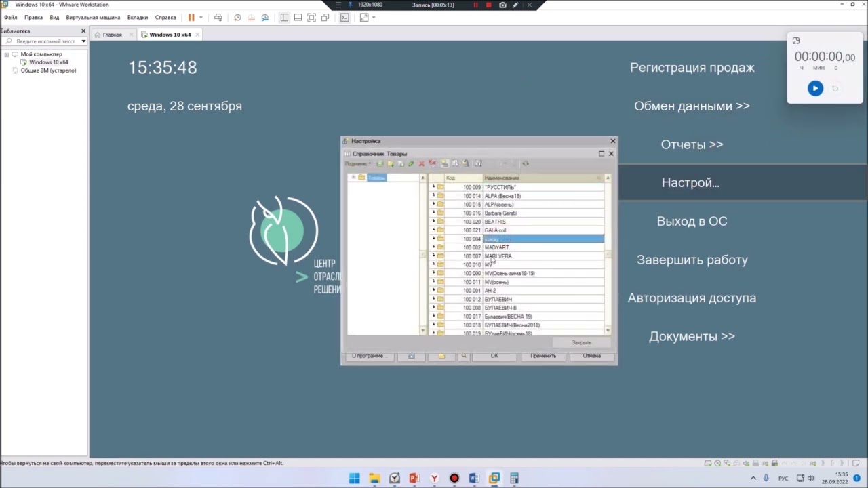Open the notification center badge
This screenshot has height=488, width=868.
click(857, 479)
